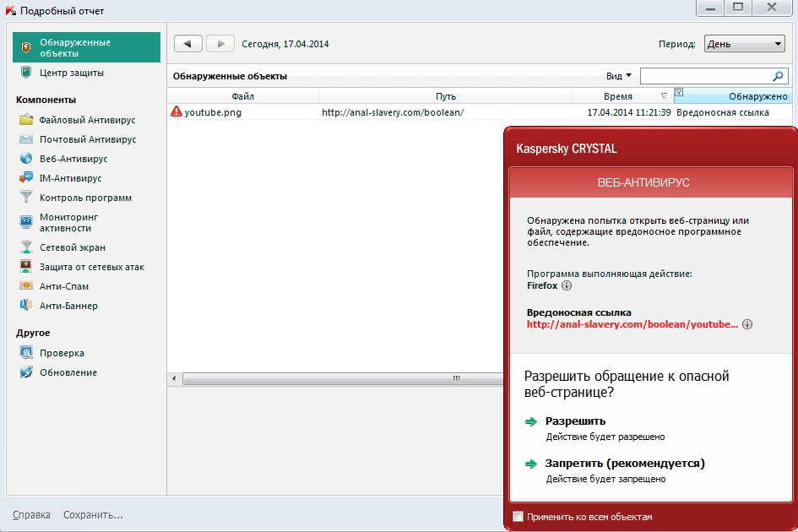Select the Anti-Spam icon in sidebar

(25, 286)
